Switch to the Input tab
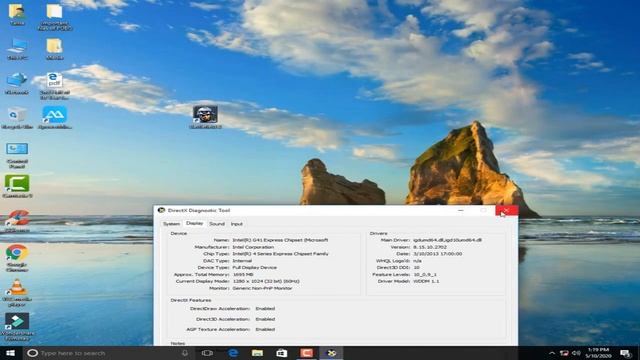Screen dimensions: 640x360 [x=237, y=224]
